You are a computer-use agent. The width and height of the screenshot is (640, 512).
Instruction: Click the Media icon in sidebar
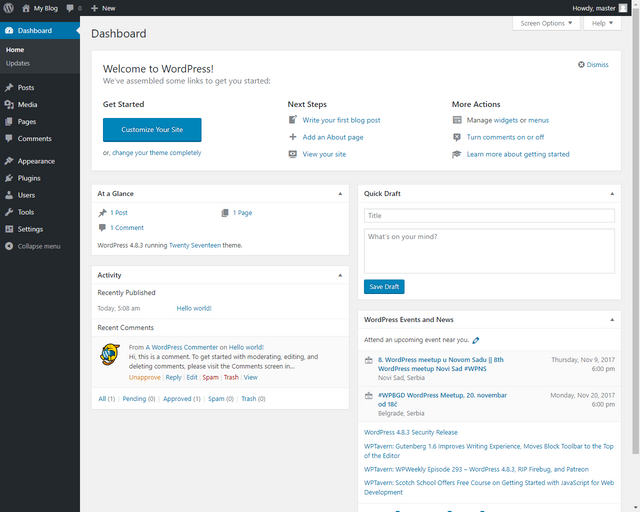(x=9, y=105)
